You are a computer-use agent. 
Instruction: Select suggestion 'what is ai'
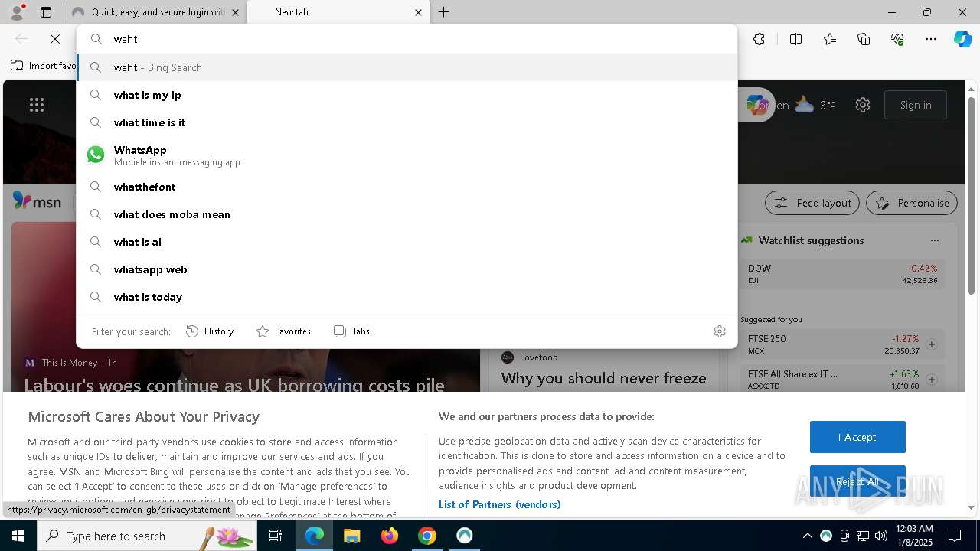(x=407, y=242)
